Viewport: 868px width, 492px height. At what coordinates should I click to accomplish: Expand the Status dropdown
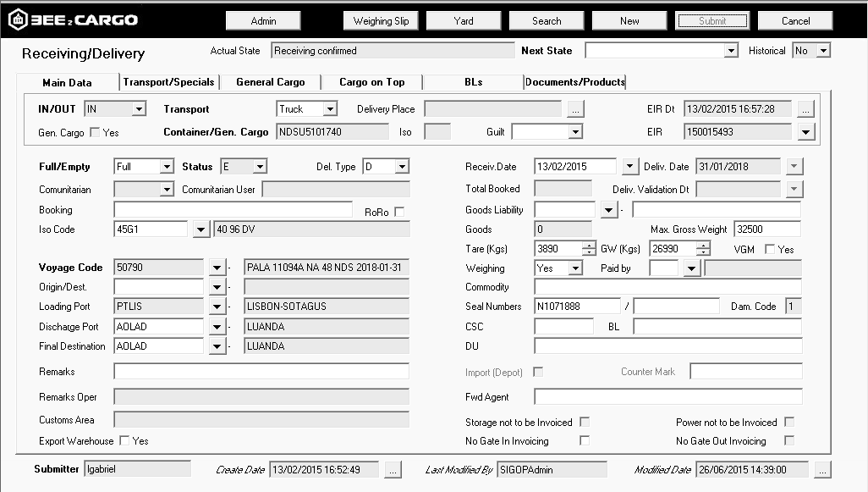pyautogui.click(x=260, y=166)
